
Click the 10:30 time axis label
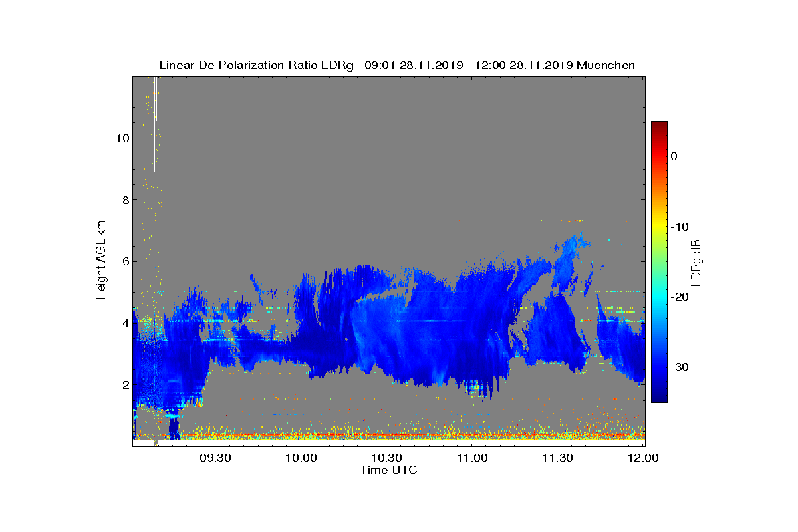click(x=386, y=458)
